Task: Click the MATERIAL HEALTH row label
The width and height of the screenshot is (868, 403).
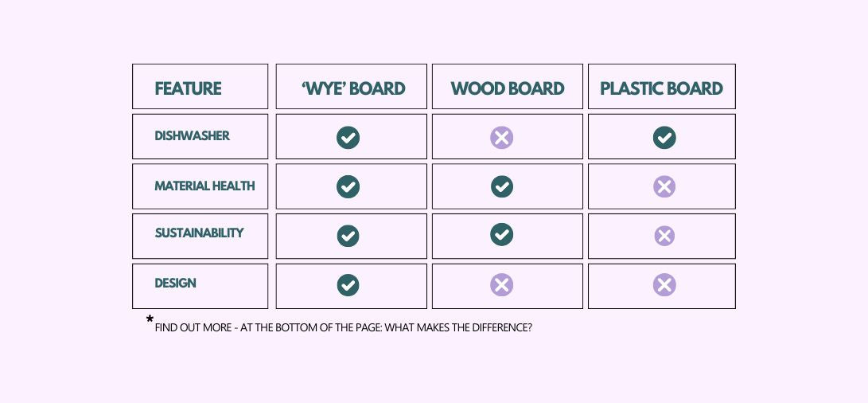Action: coord(204,186)
